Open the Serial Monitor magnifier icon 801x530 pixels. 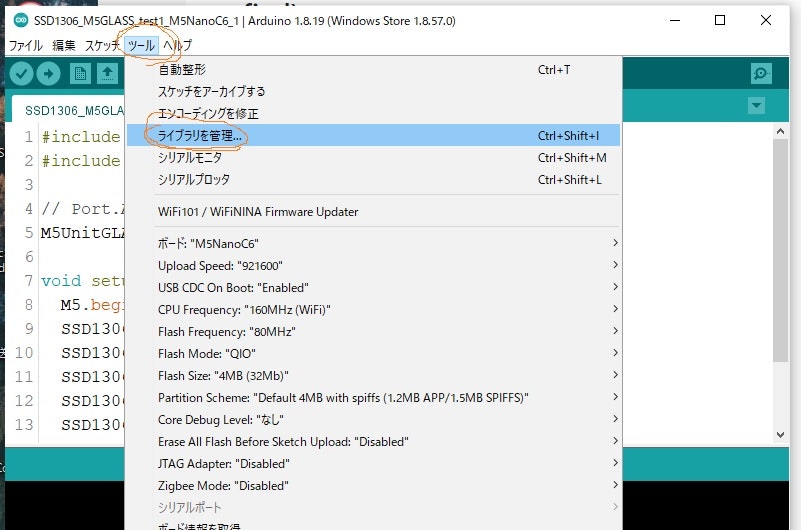[761, 74]
